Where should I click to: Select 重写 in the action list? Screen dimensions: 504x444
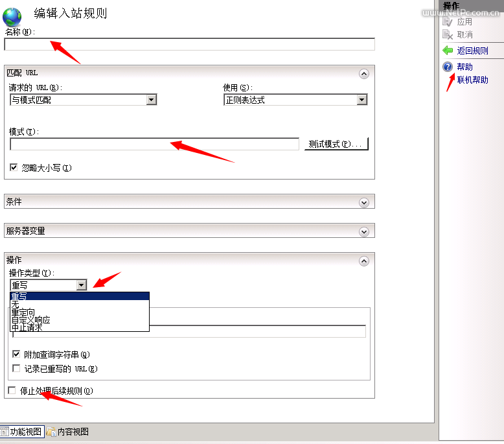click(x=80, y=296)
